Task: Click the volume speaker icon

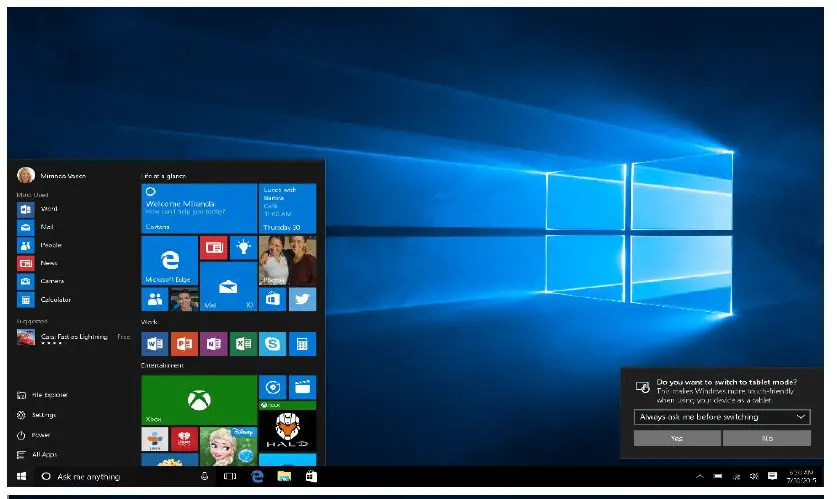Action: point(754,476)
